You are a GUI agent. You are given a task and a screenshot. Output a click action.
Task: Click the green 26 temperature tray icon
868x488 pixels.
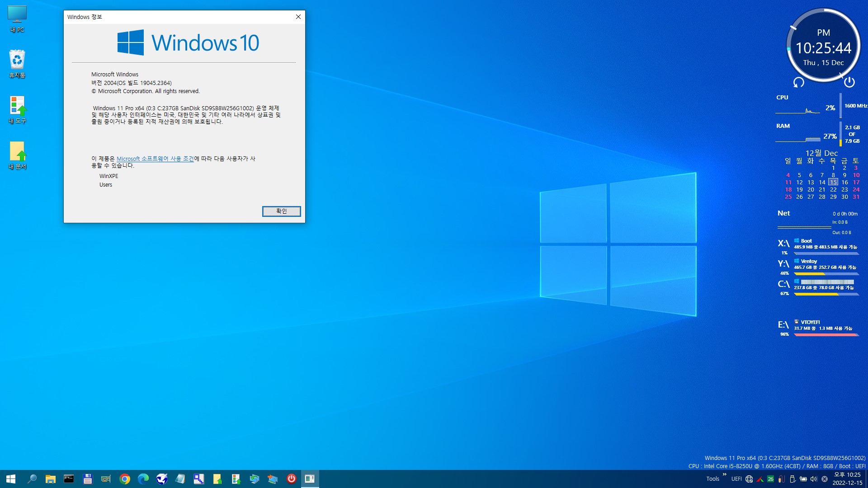771,479
